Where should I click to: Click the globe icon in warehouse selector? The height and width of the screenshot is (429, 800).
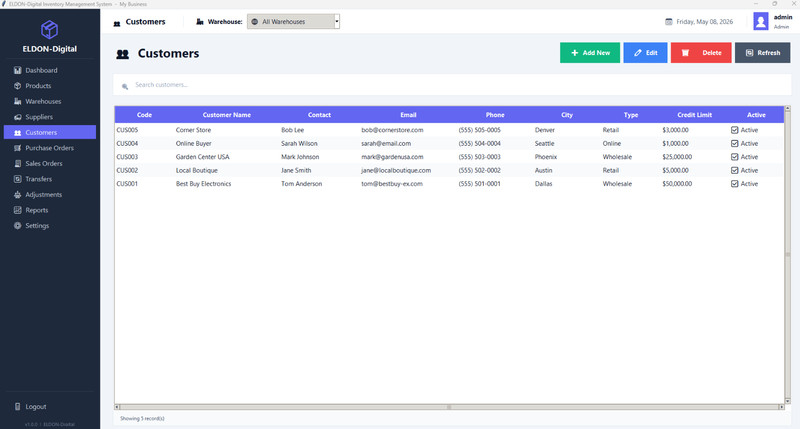[x=255, y=21]
